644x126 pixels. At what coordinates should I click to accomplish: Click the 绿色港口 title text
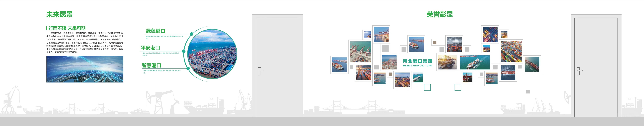(156, 31)
